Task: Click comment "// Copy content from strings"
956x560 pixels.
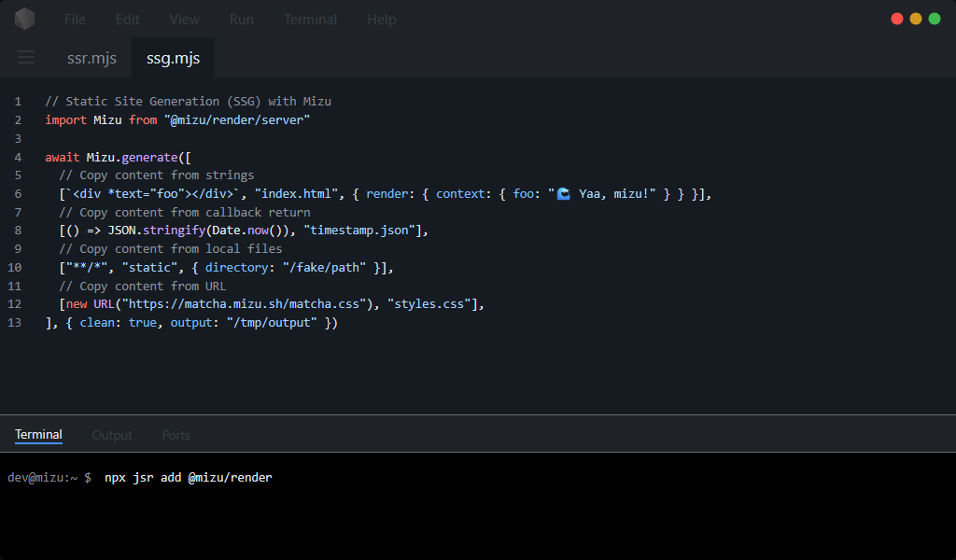Action: 157,175
